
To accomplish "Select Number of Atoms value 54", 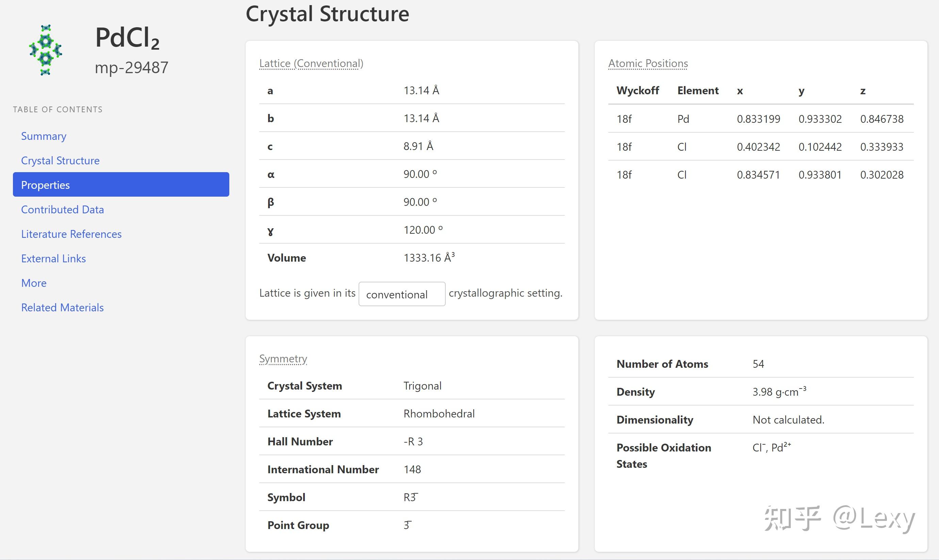I will click(758, 364).
